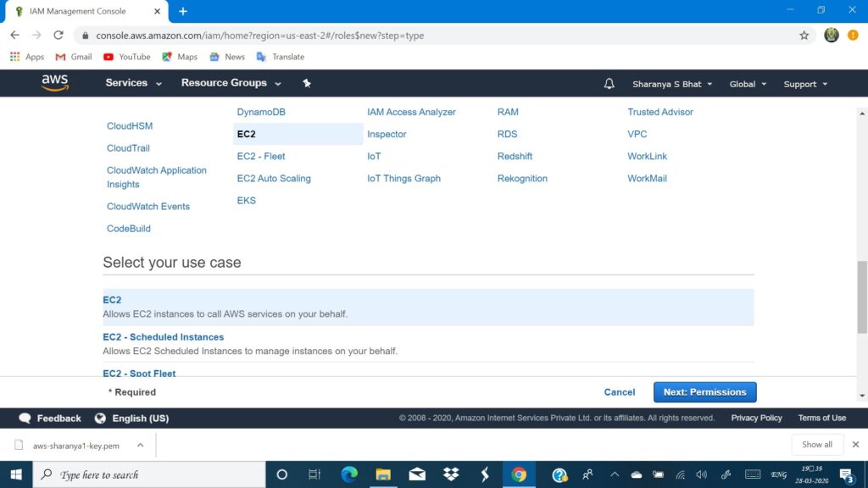
Task: Open the Chrome profile avatar
Action: point(831,35)
